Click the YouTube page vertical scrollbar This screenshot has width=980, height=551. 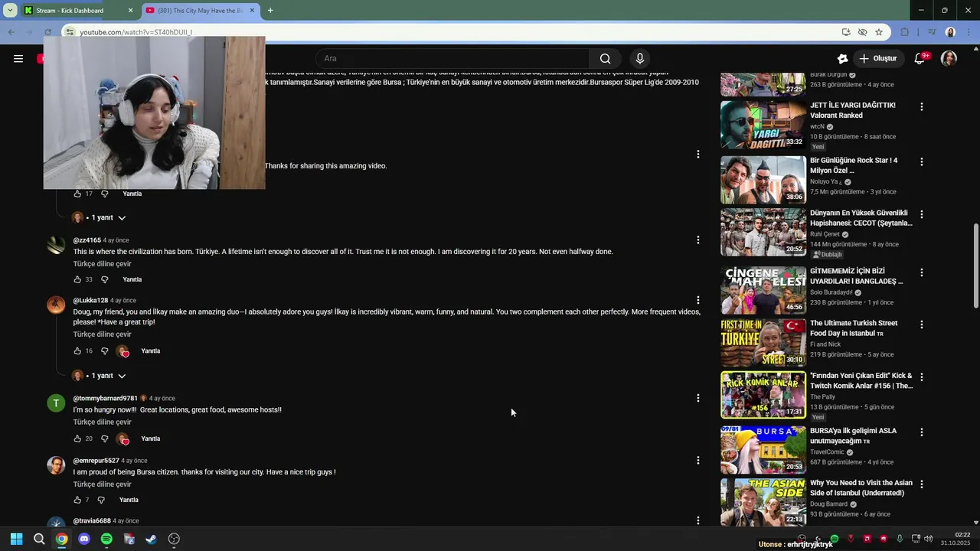pos(975,266)
